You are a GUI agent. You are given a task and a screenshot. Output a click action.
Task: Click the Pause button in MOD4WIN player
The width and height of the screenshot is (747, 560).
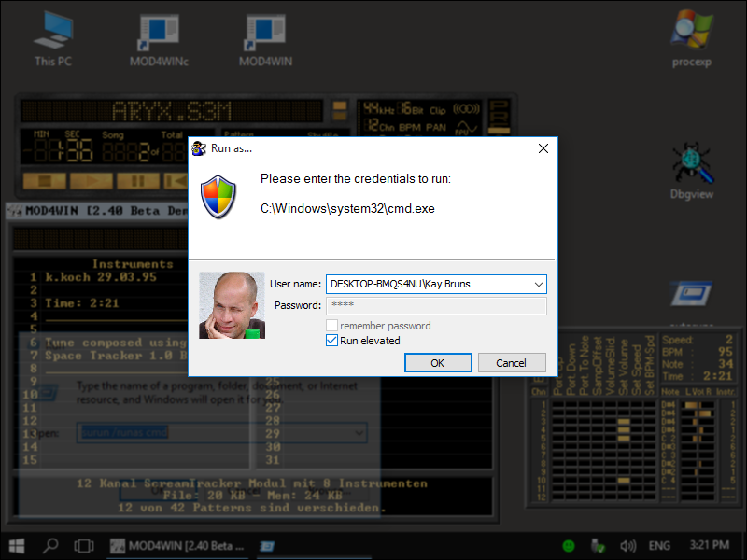138,181
